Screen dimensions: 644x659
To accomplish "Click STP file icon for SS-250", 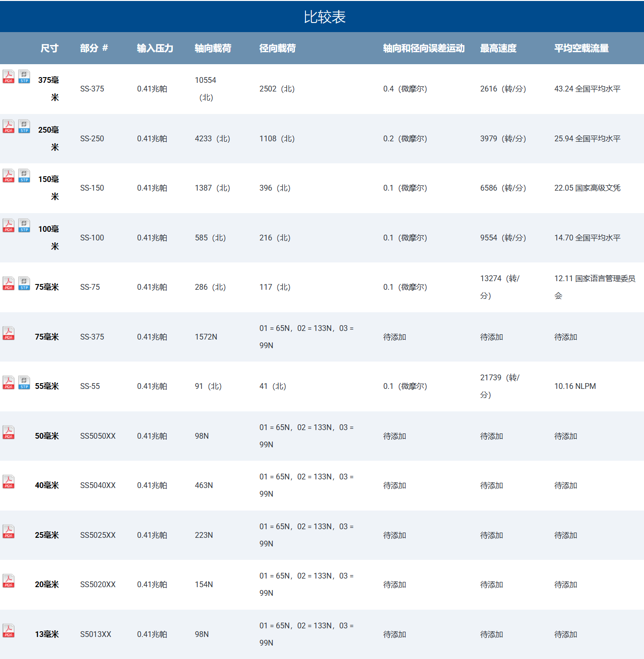I will coord(24,126).
